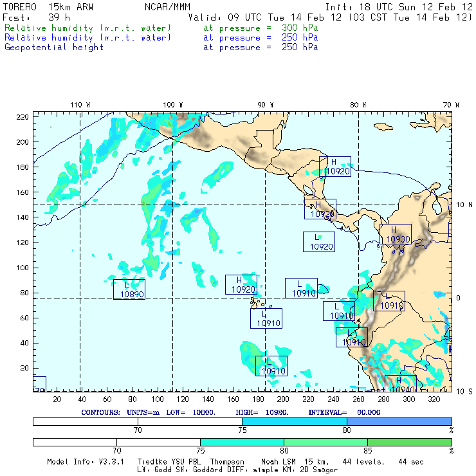Image resolution: width=476 pixels, height=476 pixels.
Task: Click the "10 S" latitude label
Action: (464, 392)
